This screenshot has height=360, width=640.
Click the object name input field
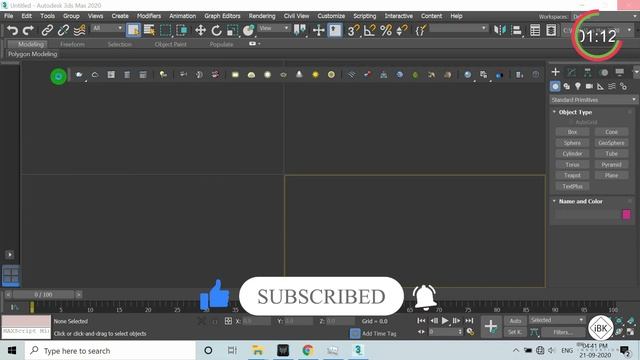[x=587, y=214]
